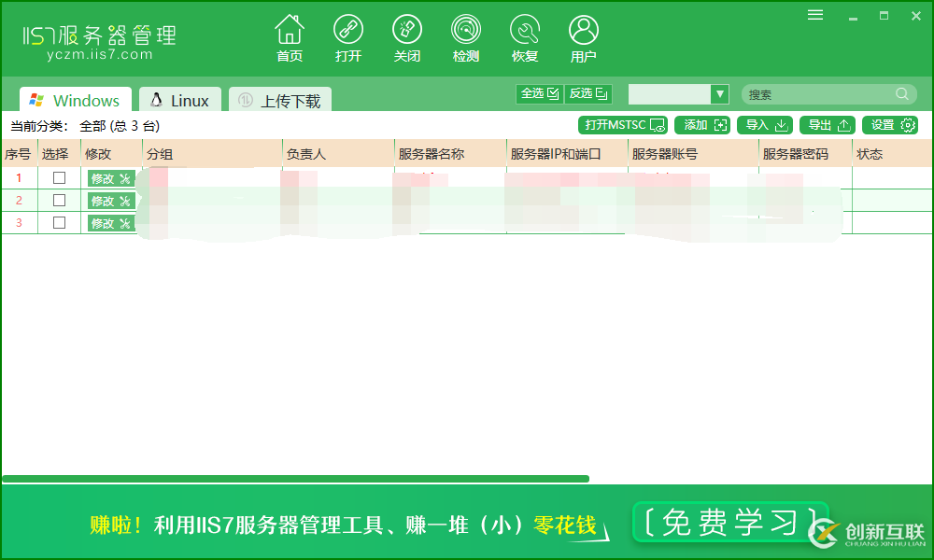The image size is (934, 560).
Task: Click the 打开MSTSC button
Action: click(x=622, y=124)
